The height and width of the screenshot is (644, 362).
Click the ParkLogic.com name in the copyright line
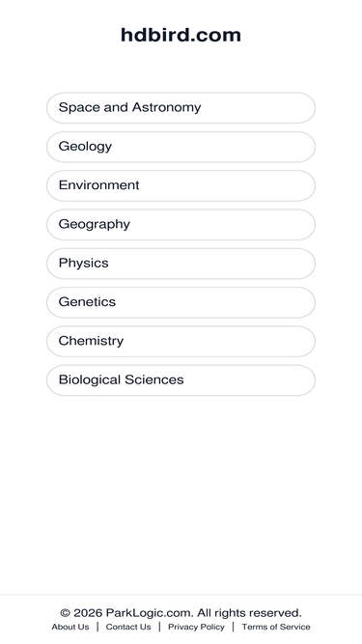(150, 613)
